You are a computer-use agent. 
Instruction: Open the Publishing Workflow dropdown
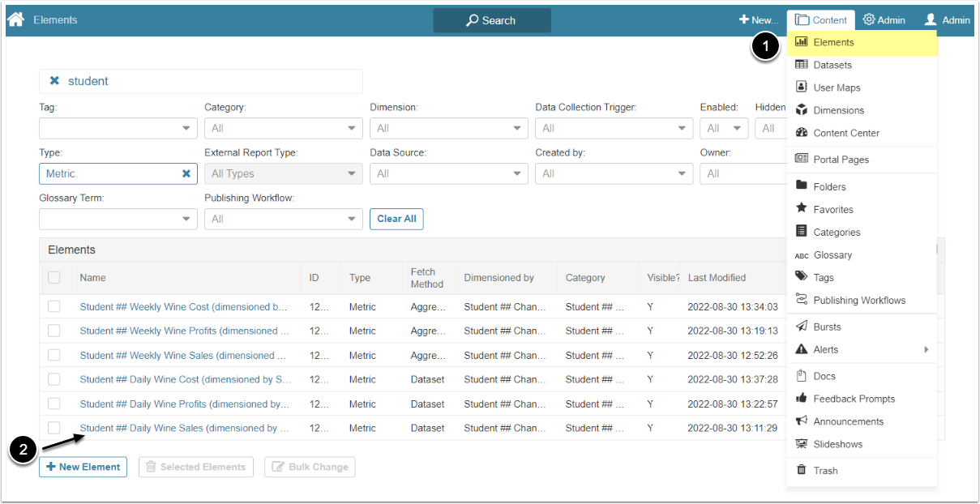[x=283, y=219]
